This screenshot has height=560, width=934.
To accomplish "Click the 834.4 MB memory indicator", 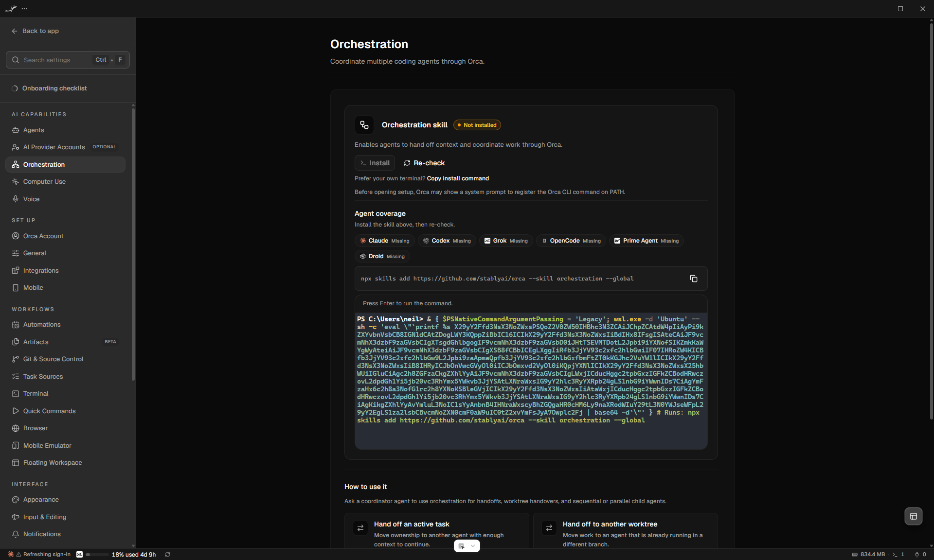I will pyautogui.click(x=868, y=555).
